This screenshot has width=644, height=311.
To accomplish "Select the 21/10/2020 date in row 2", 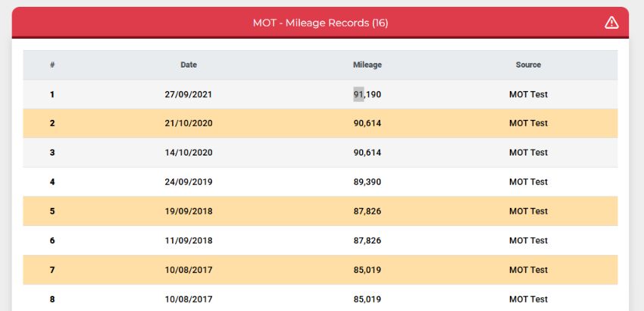I will click(x=189, y=123).
